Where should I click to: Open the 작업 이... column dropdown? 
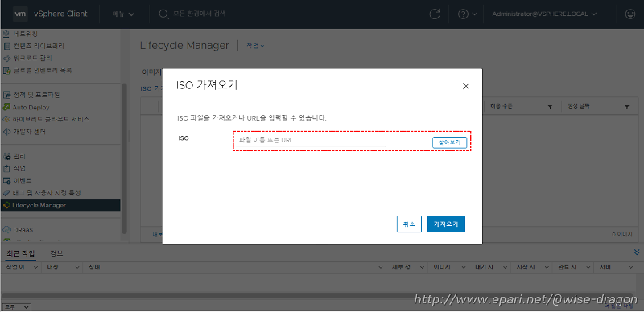pos(35,267)
